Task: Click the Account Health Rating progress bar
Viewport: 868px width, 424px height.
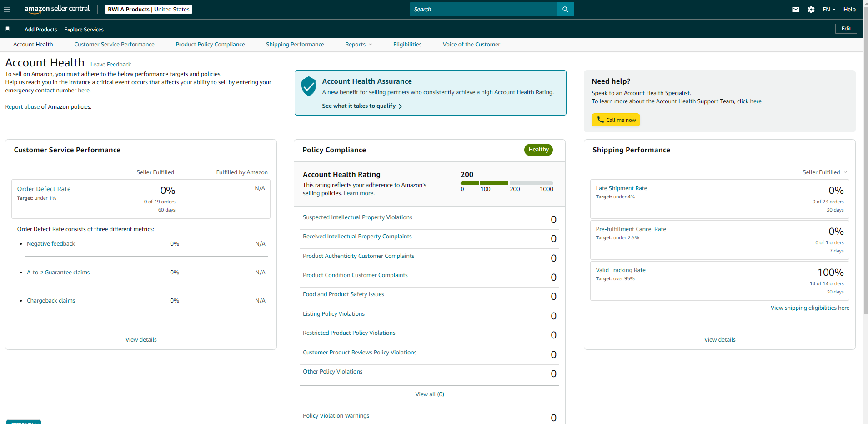Action: (507, 183)
